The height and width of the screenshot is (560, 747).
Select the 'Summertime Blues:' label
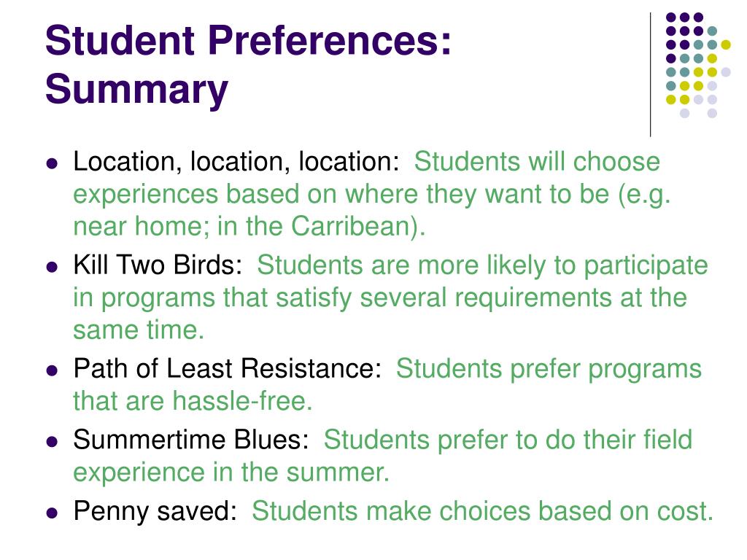click(x=191, y=440)
